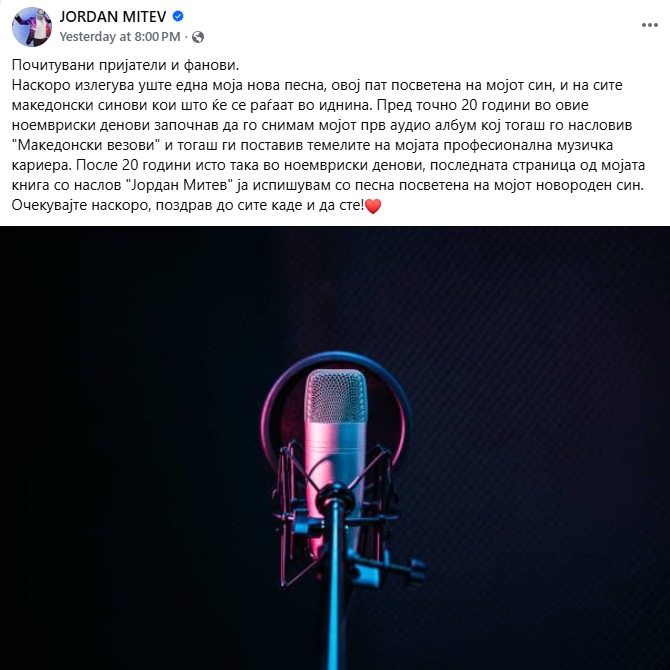Click the microphone grille in the photo

pos(335,396)
